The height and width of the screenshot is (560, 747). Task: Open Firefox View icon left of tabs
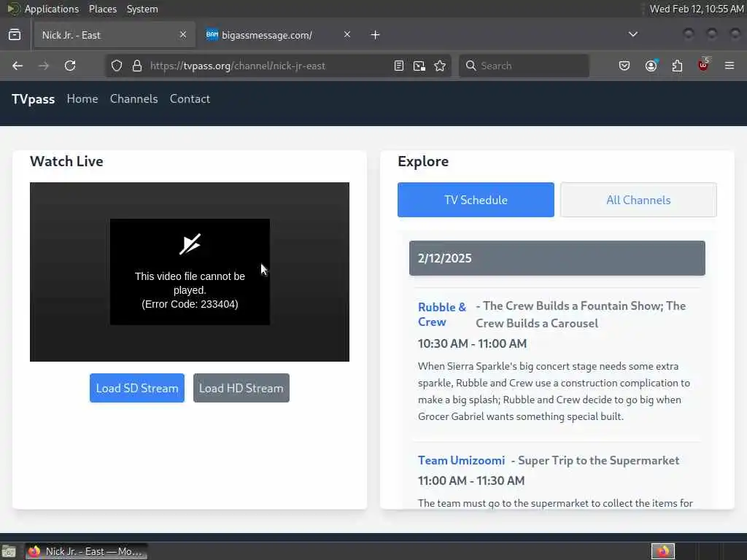pos(15,35)
